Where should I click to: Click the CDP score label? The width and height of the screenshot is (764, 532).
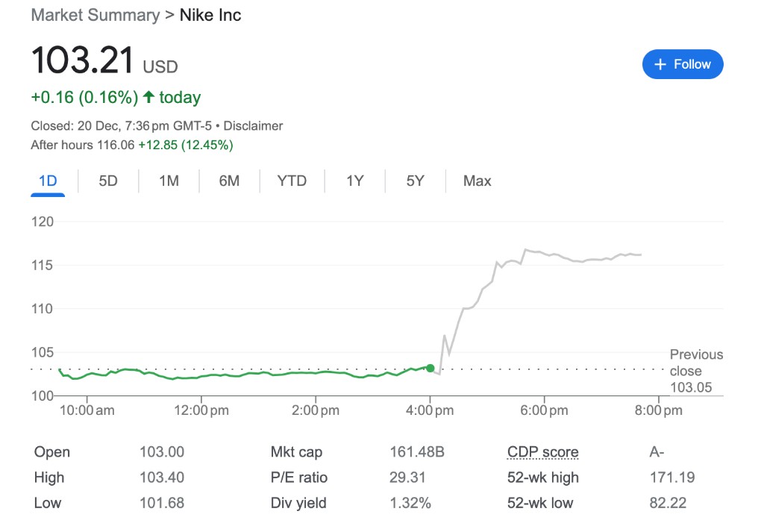tap(542, 452)
